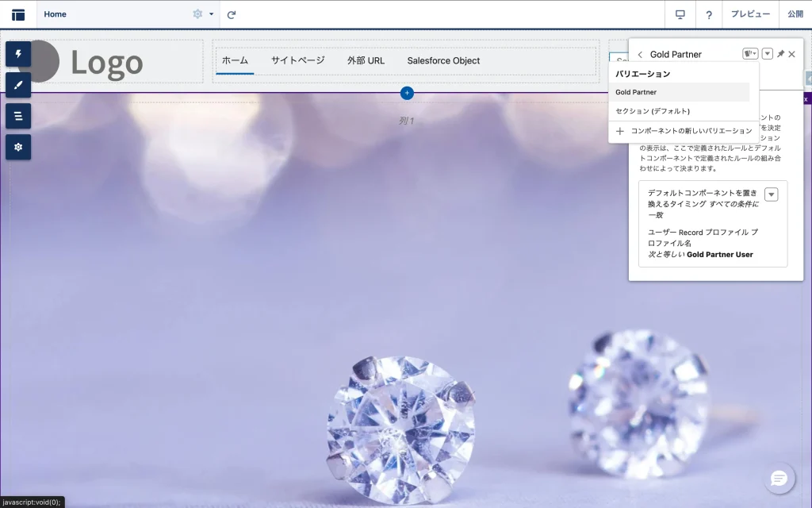Click the chat bubble icon
This screenshot has height=508, width=812.
pyautogui.click(x=779, y=478)
